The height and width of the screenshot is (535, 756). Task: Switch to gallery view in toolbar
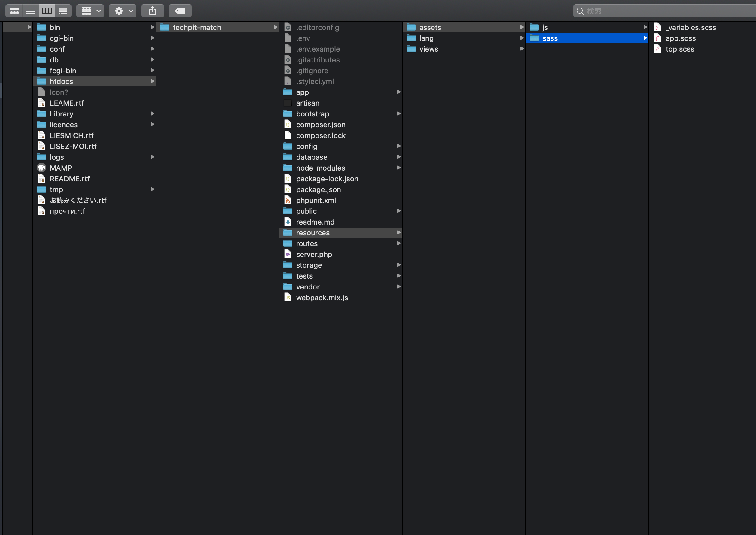pos(63,11)
